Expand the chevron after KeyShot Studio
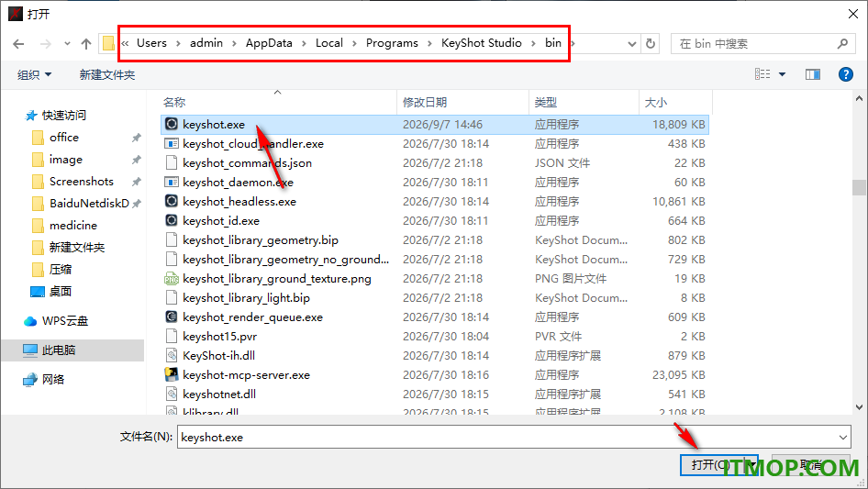The height and width of the screenshot is (489, 868). tap(533, 43)
